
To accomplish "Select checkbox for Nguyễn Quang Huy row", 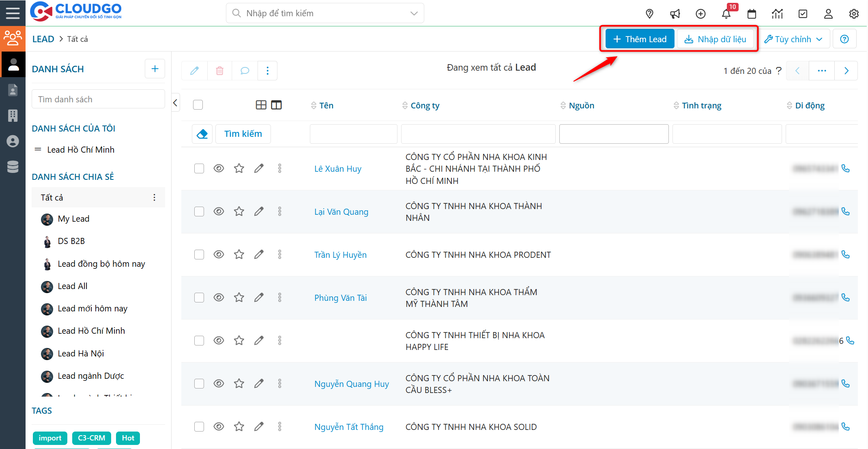I will coord(199,384).
